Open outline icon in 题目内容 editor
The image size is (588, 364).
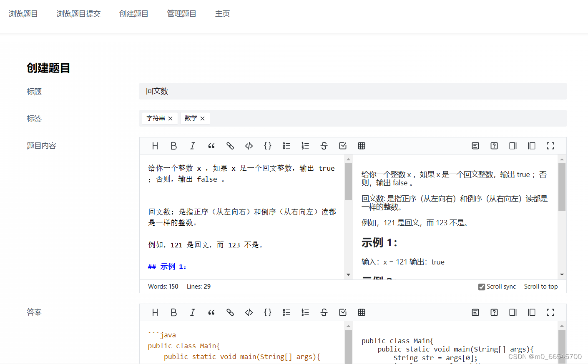475,146
